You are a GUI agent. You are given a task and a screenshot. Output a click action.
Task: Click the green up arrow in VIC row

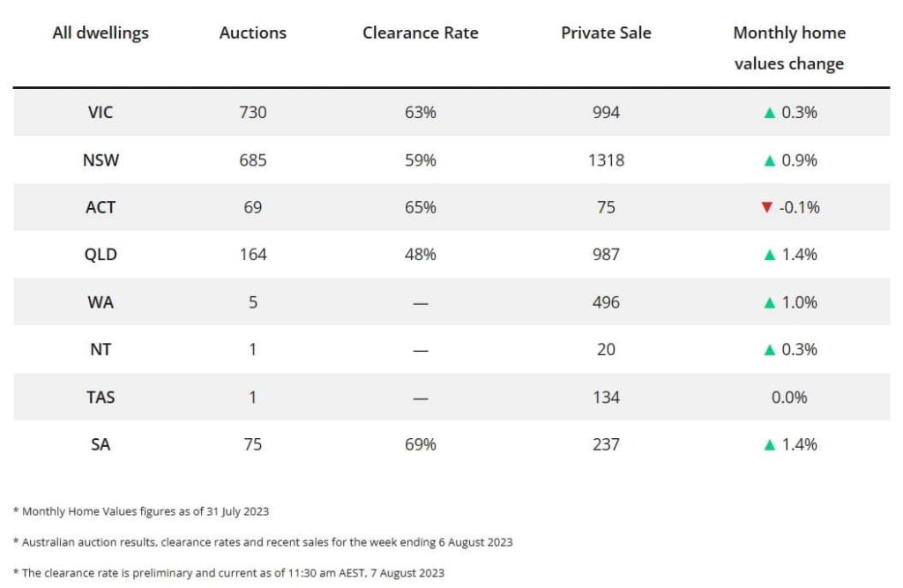pos(769,113)
